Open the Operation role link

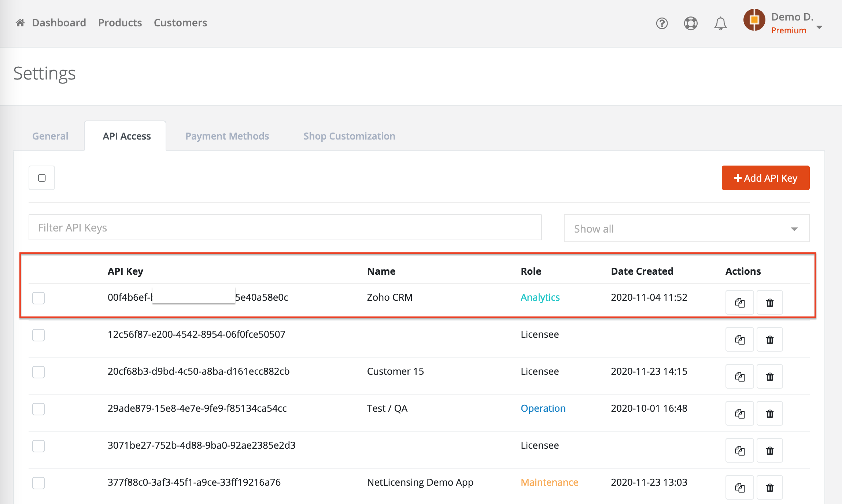pos(543,408)
